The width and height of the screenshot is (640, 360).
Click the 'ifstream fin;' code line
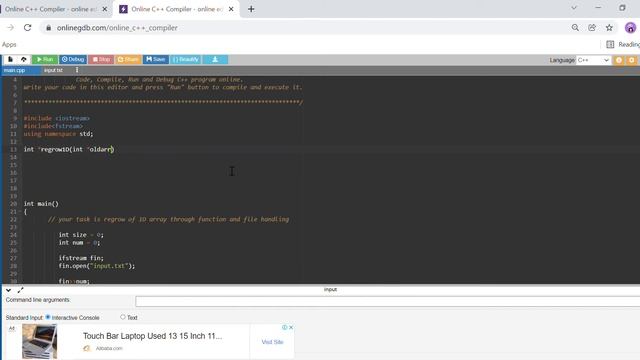point(81,258)
